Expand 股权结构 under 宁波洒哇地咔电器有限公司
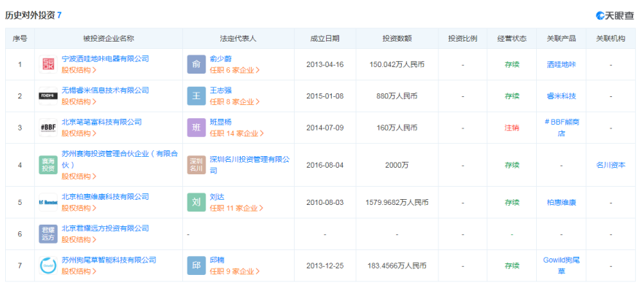644x291 pixels. pyautogui.click(x=79, y=70)
